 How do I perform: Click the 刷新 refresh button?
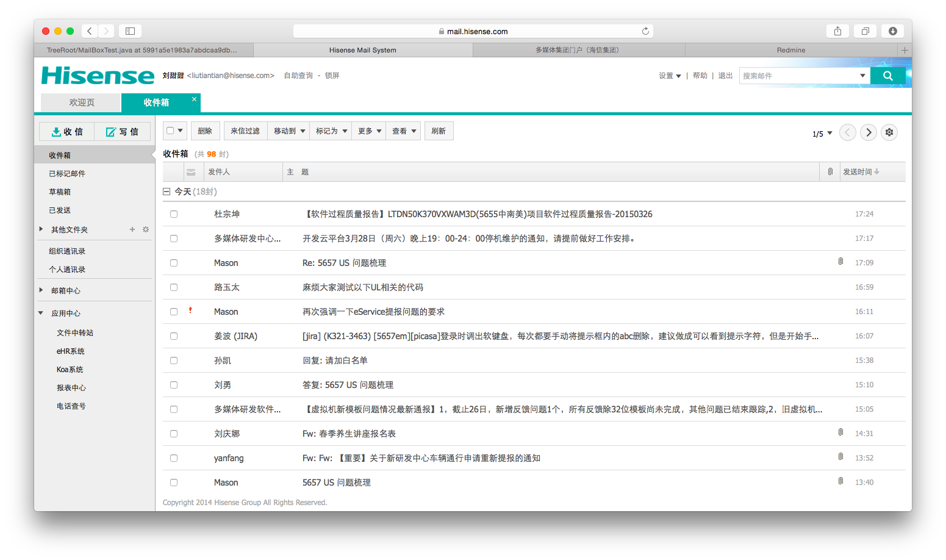pos(439,131)
